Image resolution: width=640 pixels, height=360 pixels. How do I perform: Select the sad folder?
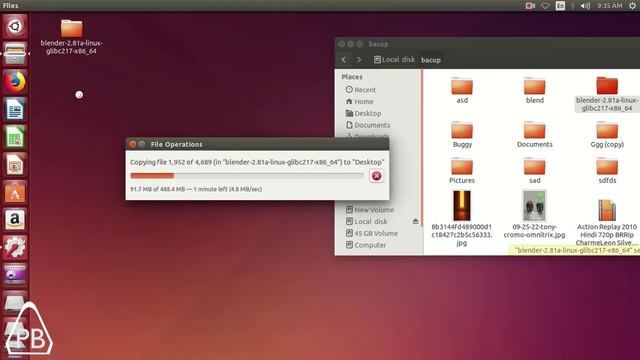534,171
